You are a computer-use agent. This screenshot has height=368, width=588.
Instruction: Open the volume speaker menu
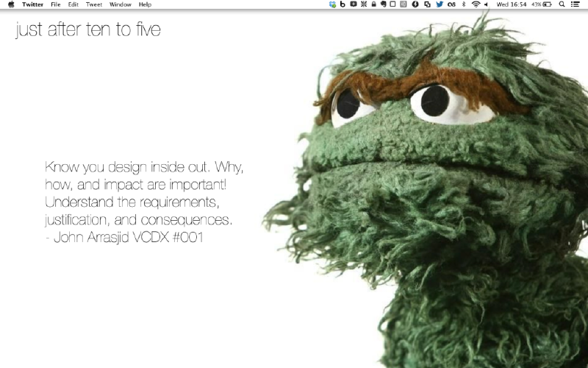tap(487, 4)
